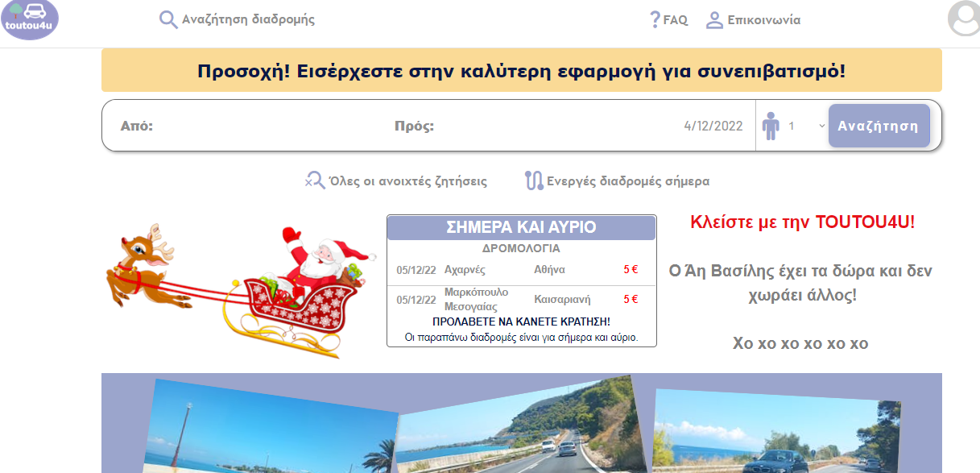Click the Ο Άη Βασίλης έχει τα δώρα message

(800, 283)
